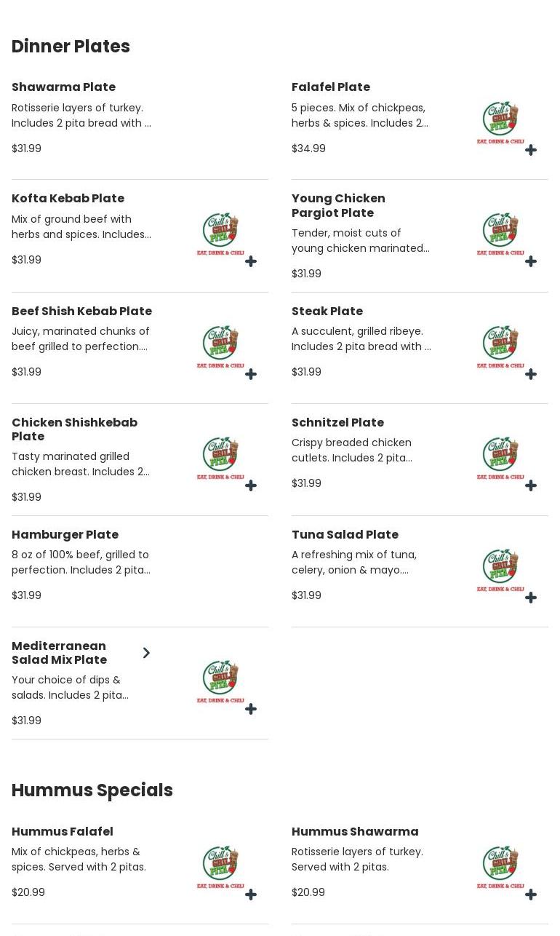Click Steak Plate logo thumbnail
The height and width of the screenshot is (936, 560).
(x=500, y=346)
